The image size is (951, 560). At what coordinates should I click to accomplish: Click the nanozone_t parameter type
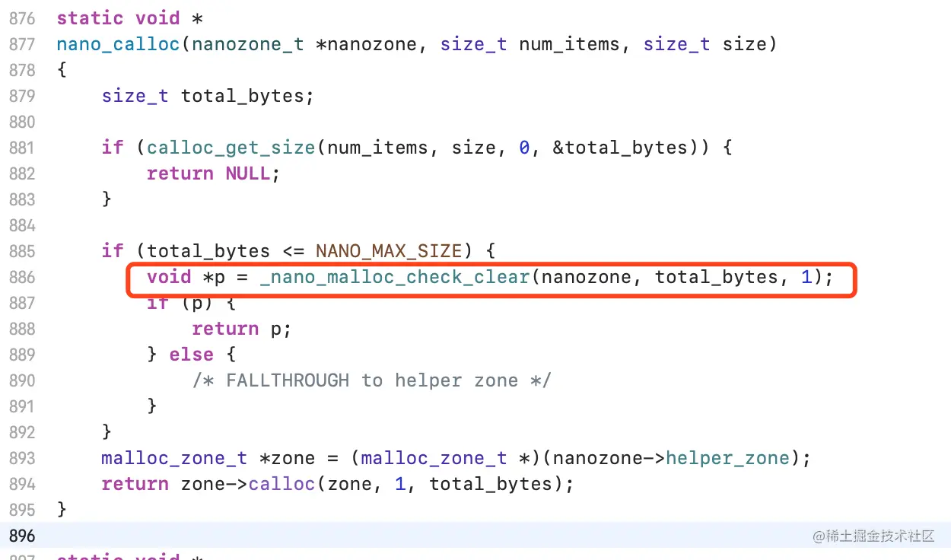point(248,44)
